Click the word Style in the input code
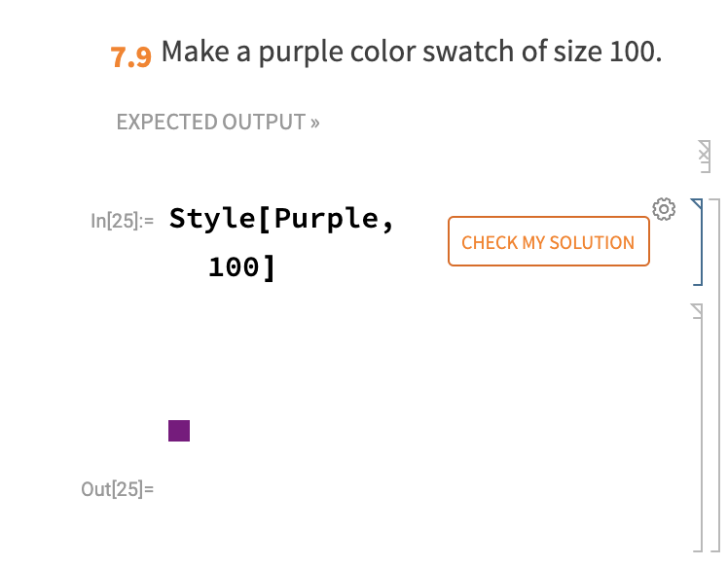The image size is (728, 566). (212, 218)
